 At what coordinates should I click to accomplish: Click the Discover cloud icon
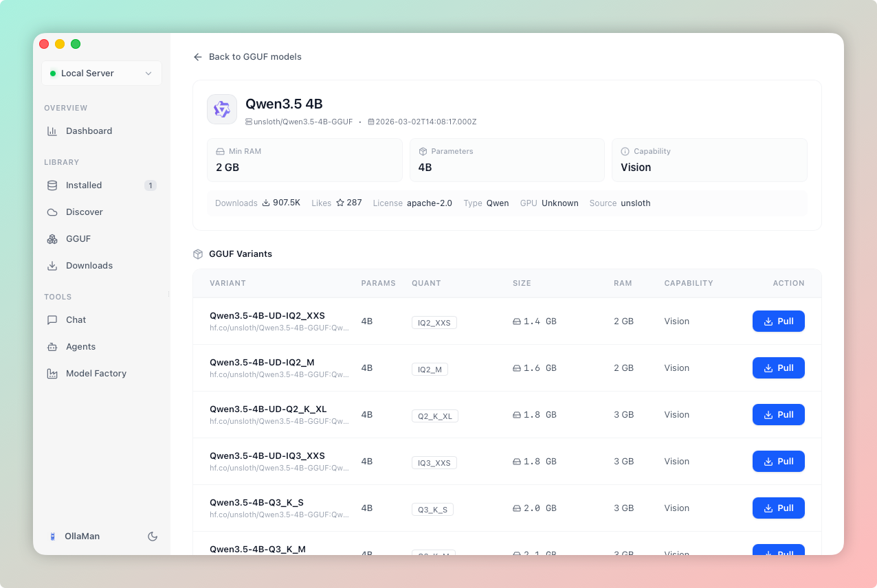[x=52, y=212]
